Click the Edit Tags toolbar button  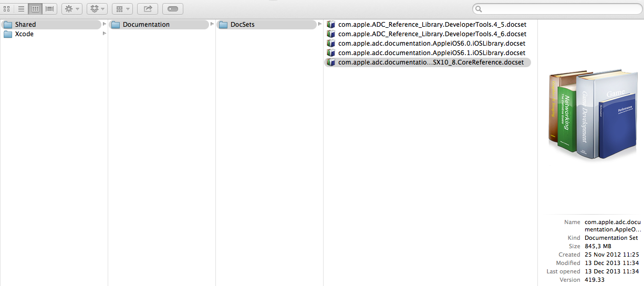point(173,9)
